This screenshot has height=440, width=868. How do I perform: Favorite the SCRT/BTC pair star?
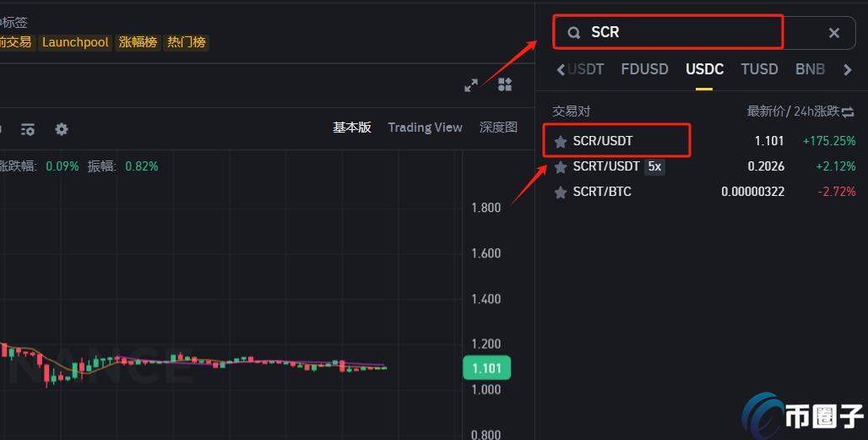click(x=560, y=193)
